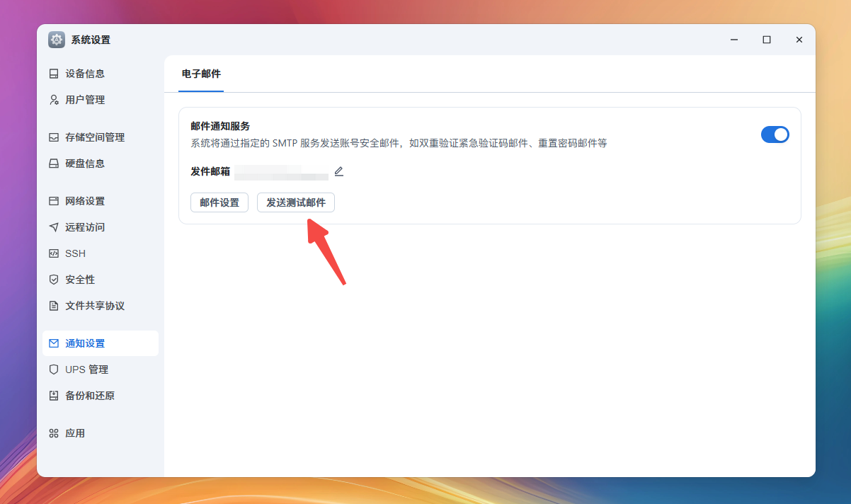Click 发送测试邮件 to send a test email

tap(296, 202)
